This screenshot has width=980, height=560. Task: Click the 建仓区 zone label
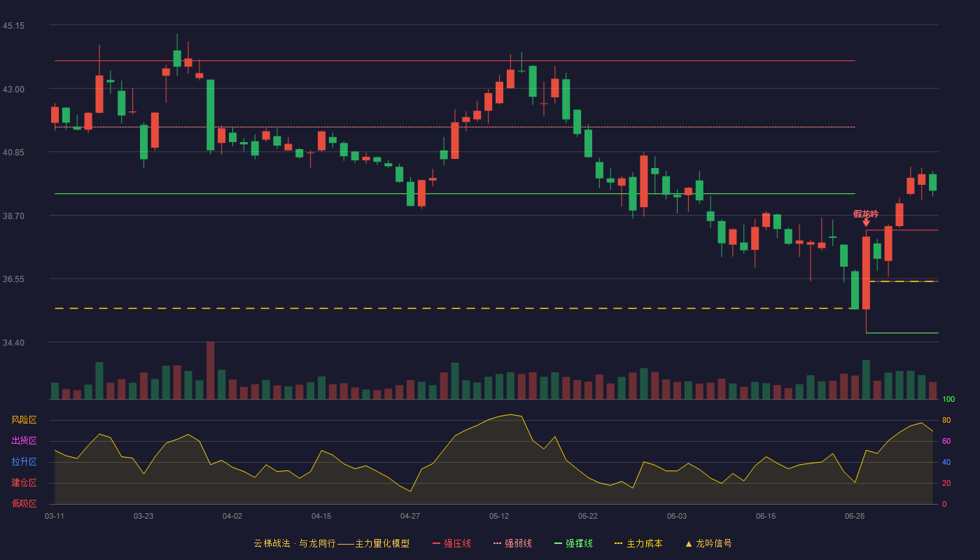[24, 483]
